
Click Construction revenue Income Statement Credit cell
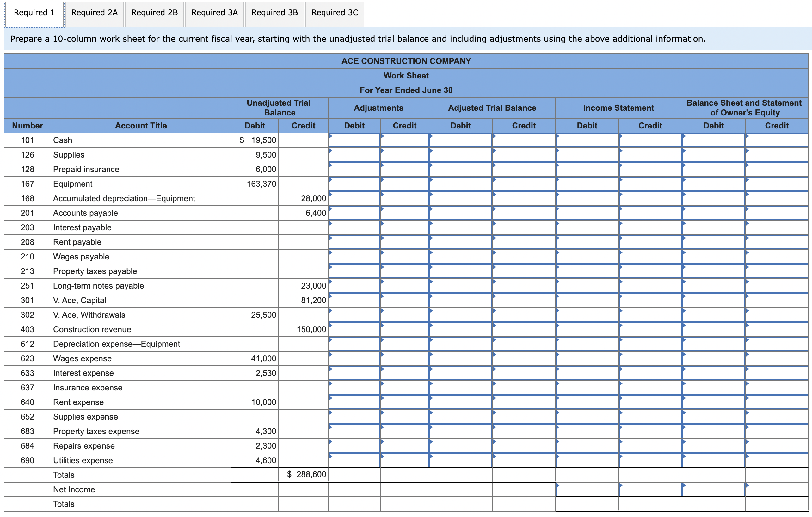[x=650, y=330]
